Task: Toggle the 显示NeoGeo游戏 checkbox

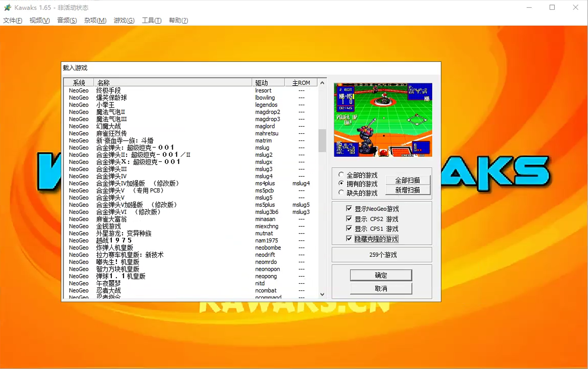Action: pyautogui.click(x=349, y=209)
